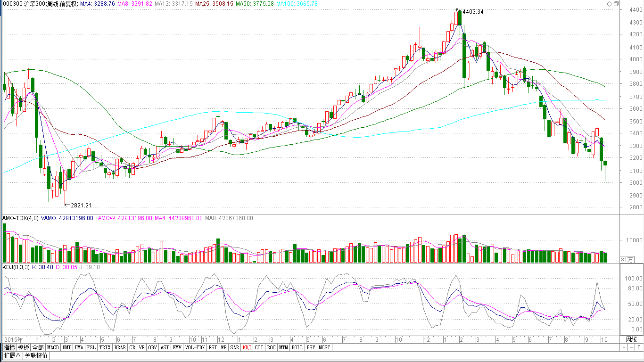Viewport: 644px width, 362px height.
Task: Switch indicator to DMI
Action: click(x=66, y=347)
